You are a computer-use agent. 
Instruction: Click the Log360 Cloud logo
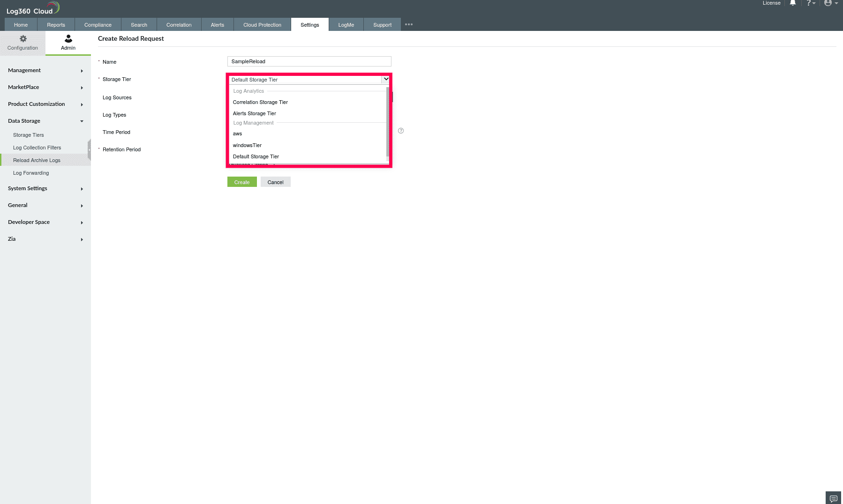pyautogui.click(x=33, y=8)
